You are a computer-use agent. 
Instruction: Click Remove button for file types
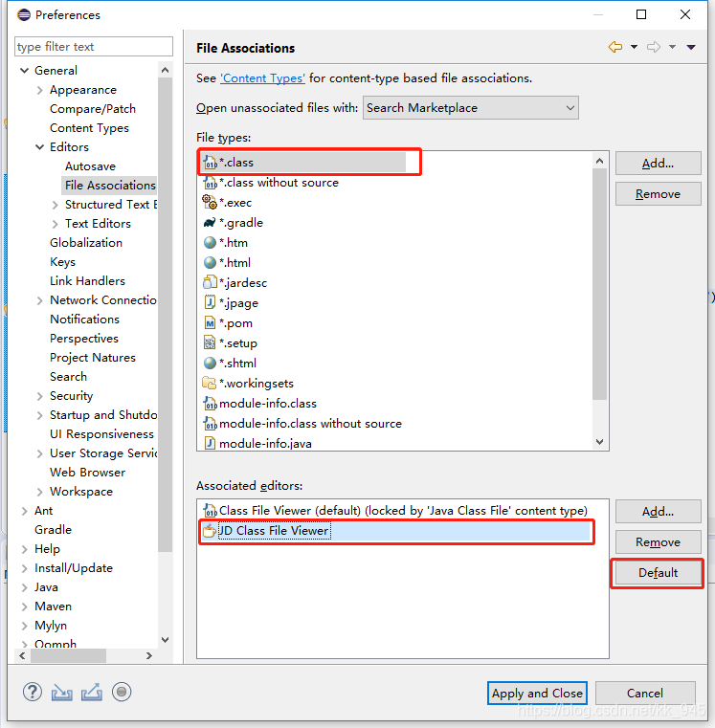(658, 193)
